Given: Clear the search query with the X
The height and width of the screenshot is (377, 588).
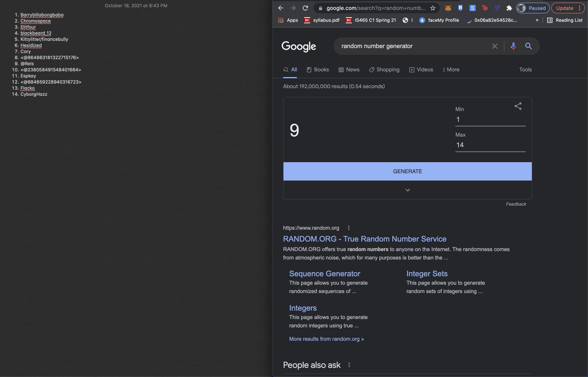Looking at the screenshot, I should [494, 46].
